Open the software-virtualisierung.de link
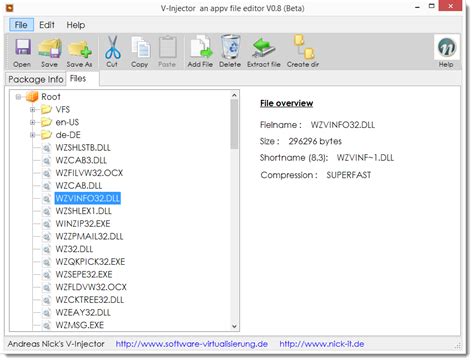This screenshot has height=362, width=474. tap(192, 344)
